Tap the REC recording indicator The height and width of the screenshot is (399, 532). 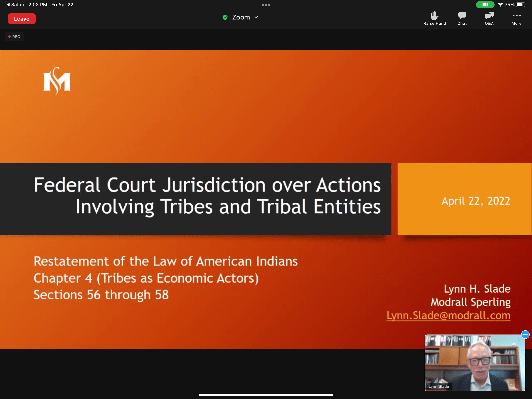(14, 37)
